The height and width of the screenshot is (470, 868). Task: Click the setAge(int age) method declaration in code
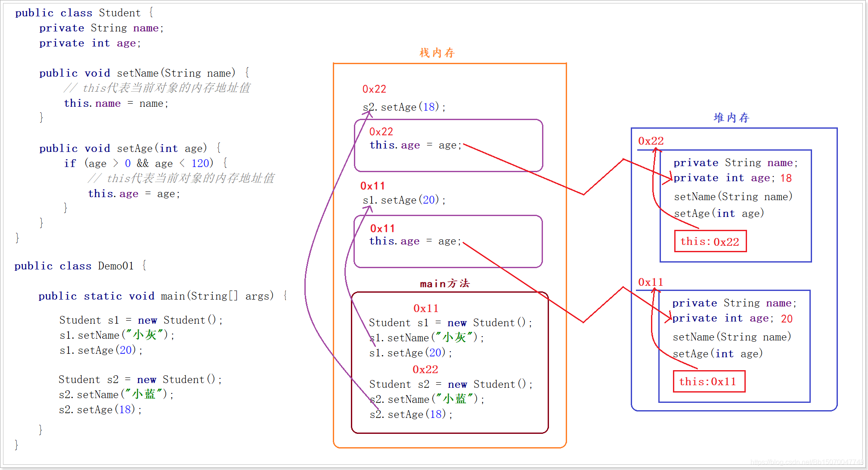point(130,148)
